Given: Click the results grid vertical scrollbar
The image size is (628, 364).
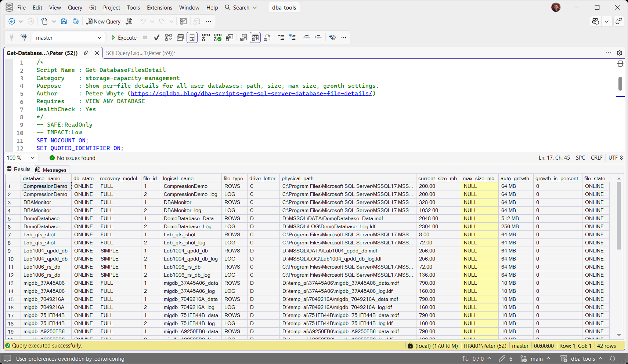Looking at the screenshot, I should pos(619,216).
